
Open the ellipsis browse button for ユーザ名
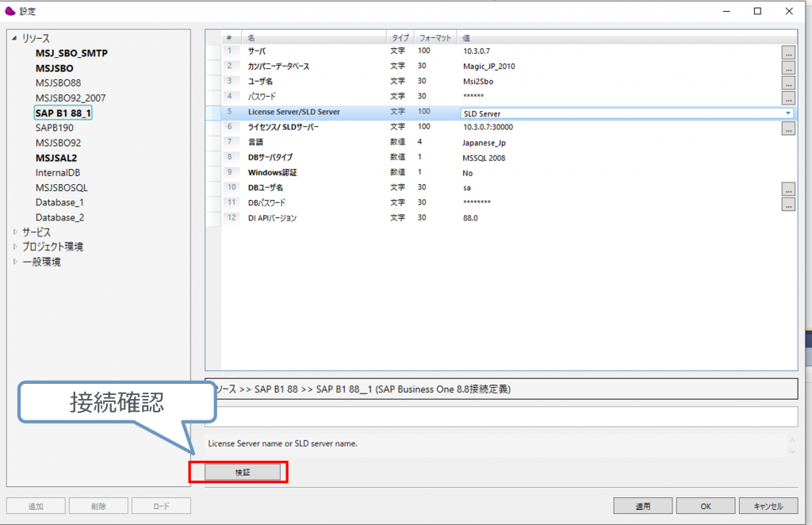tap(787, 82)
